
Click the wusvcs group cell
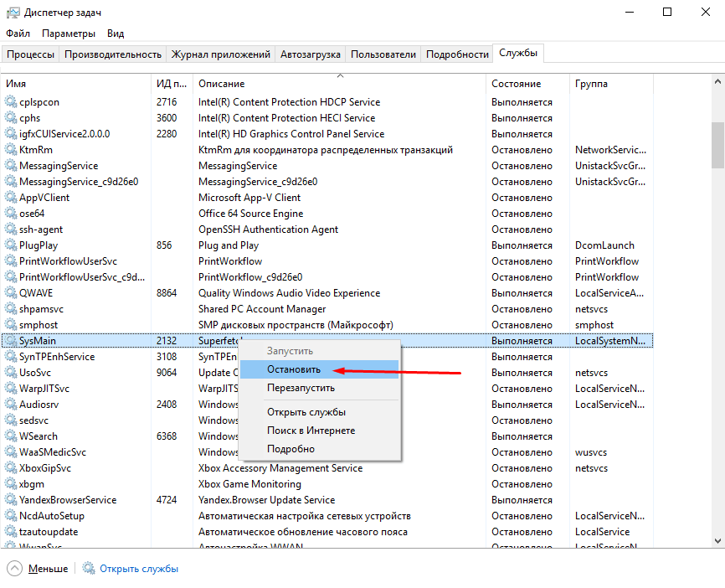click(591, 452)
